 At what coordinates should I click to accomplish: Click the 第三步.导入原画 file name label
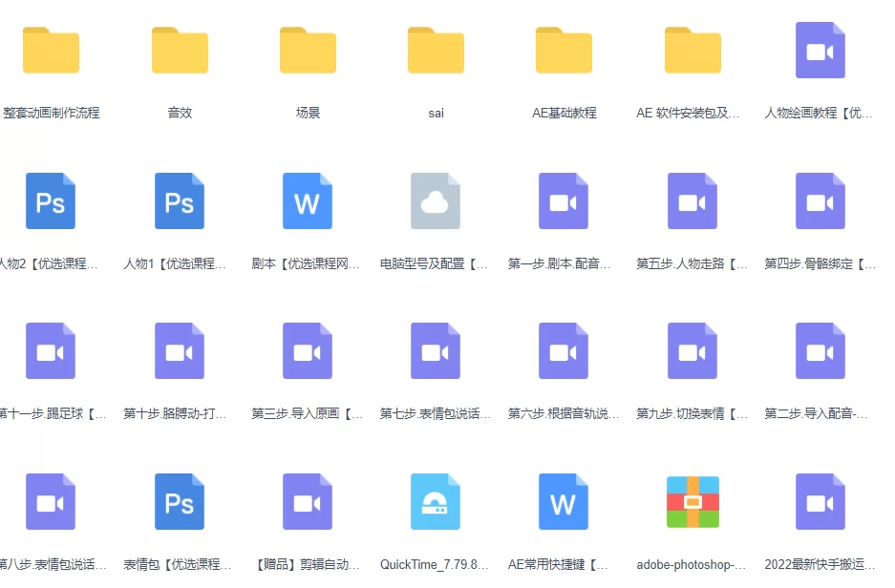[308, 414]
